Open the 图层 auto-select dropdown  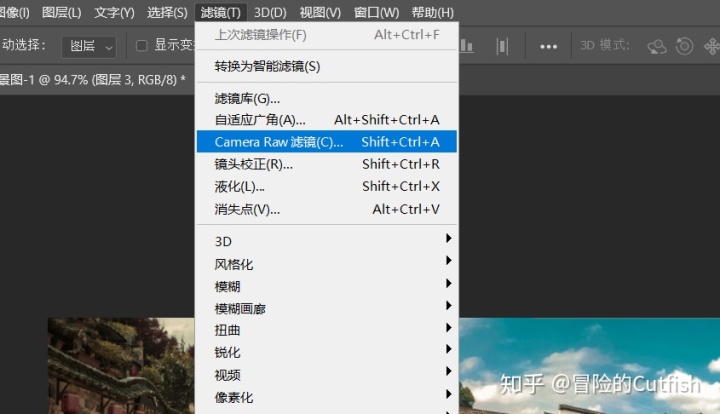(x=89, y=46)
